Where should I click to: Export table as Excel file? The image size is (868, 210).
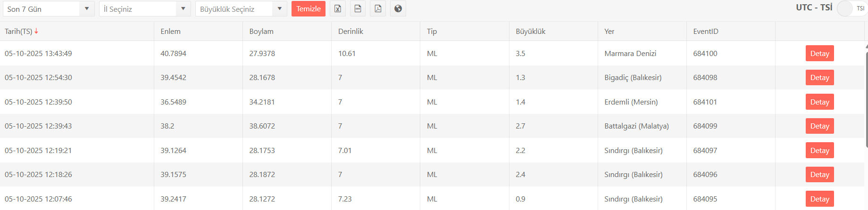pyautogui.click(x=338, y=8)
